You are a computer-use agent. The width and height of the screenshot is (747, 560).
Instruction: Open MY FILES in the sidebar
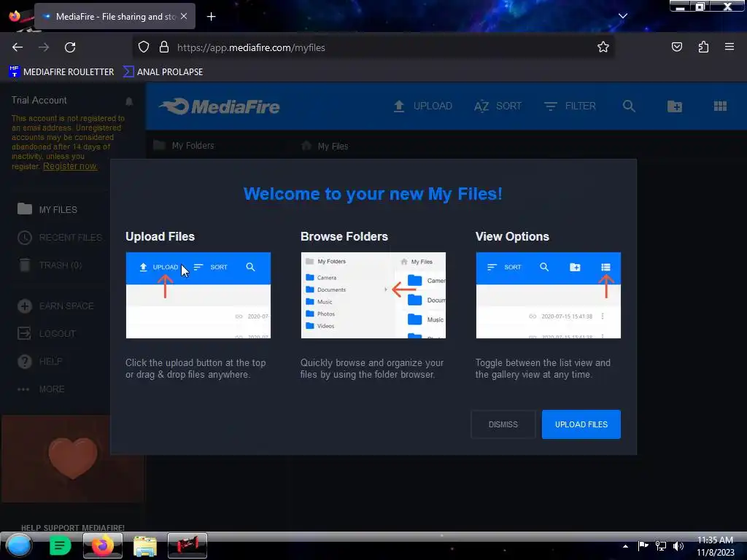pyautogui.click(x=47, y=209)
